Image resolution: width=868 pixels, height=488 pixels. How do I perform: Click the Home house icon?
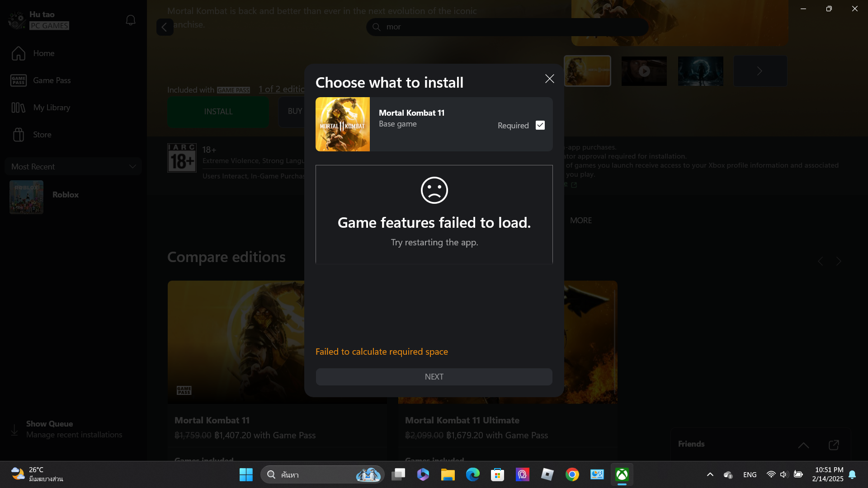click(19, 53)
